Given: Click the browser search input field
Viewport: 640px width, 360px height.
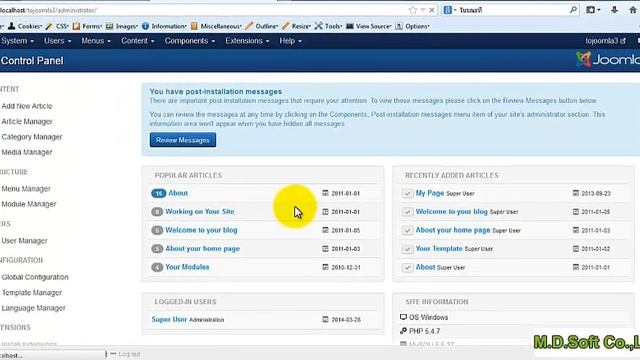Looking at the screenshot, I should [x=513, y=10].
